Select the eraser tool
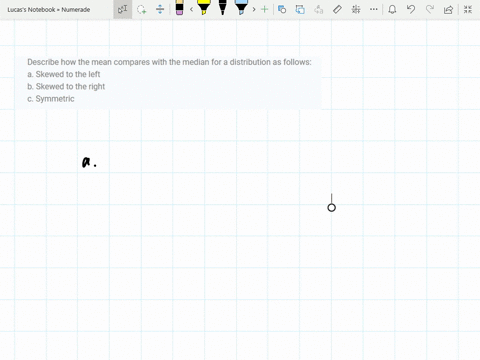The image size is (480, 360). pos(179,8)
